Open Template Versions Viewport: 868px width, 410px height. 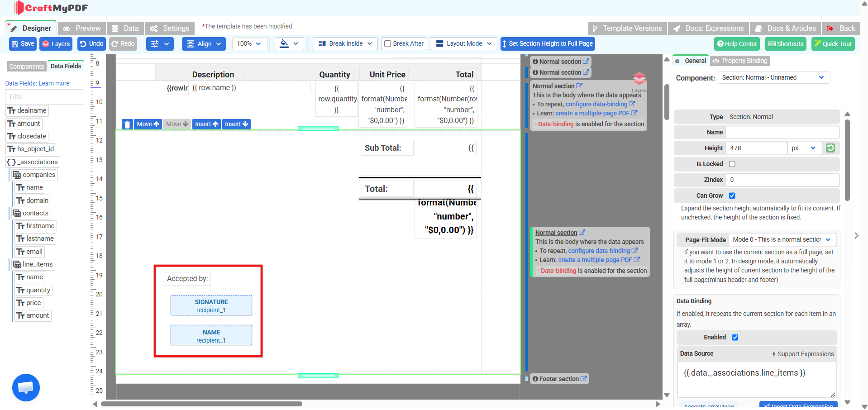coord(627,28)
